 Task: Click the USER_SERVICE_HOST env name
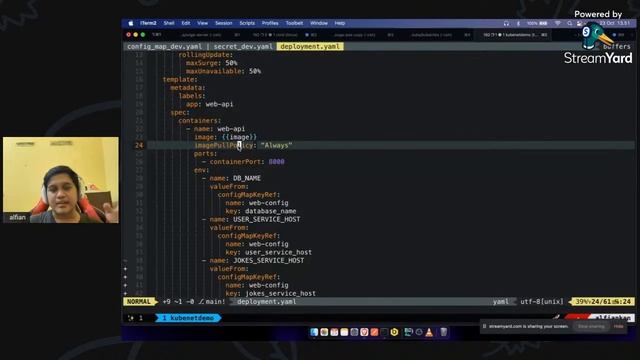[267, 219]
